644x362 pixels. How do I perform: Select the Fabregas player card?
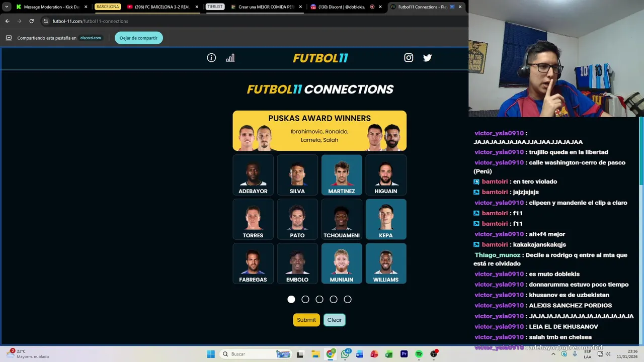[253, 263]
